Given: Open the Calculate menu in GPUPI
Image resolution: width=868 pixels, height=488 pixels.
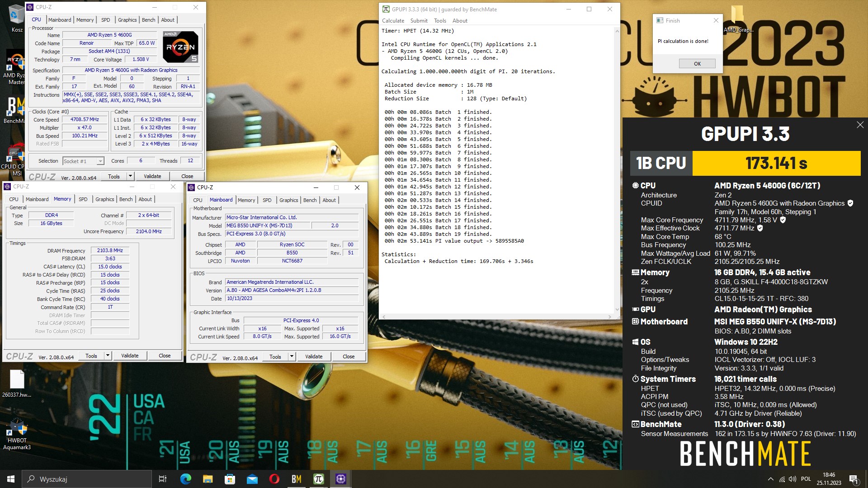Looking at the screenshot, I should (x=393, y=21).
